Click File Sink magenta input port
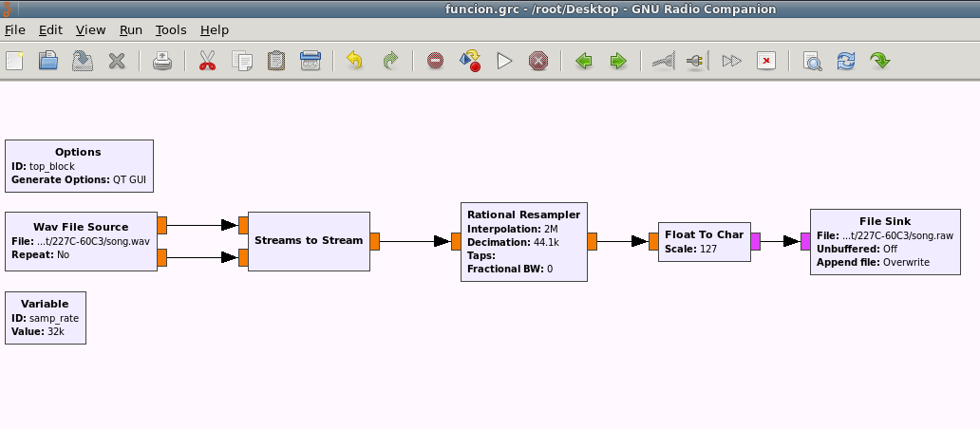Viewport: 980px width, 429px height. tap(805, 242)
